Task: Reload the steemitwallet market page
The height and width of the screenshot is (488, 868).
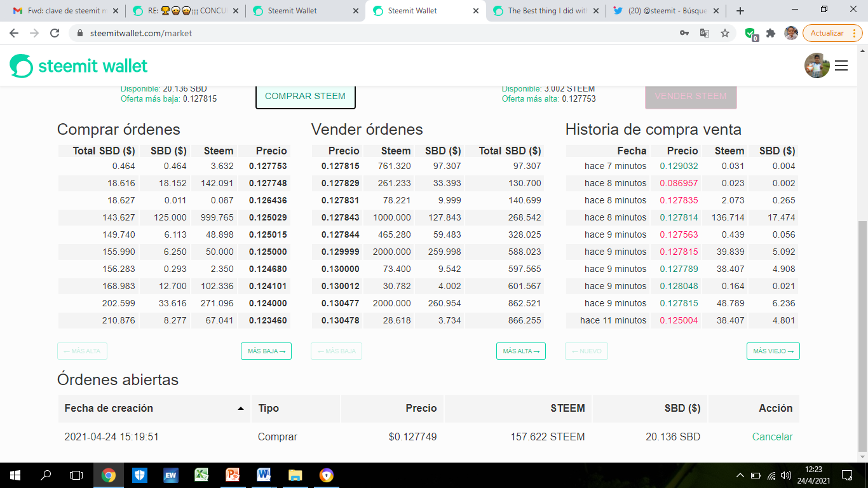Action: (55, 33)
